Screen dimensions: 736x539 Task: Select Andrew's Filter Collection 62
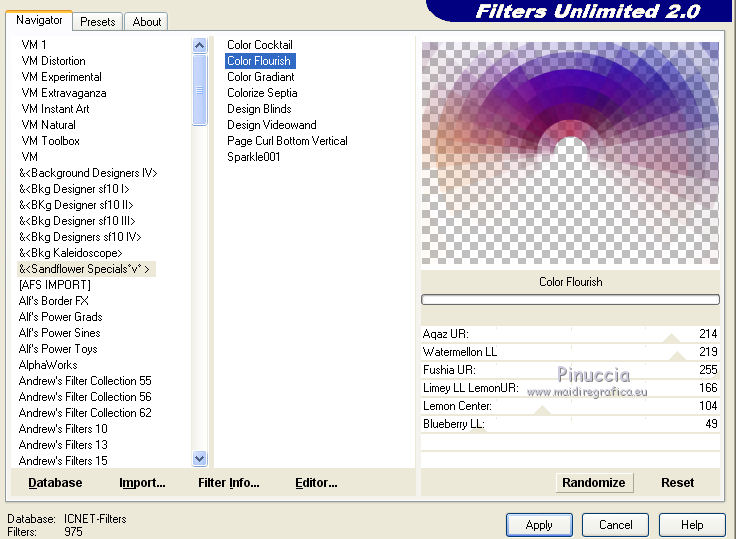(x=85, y=412)
